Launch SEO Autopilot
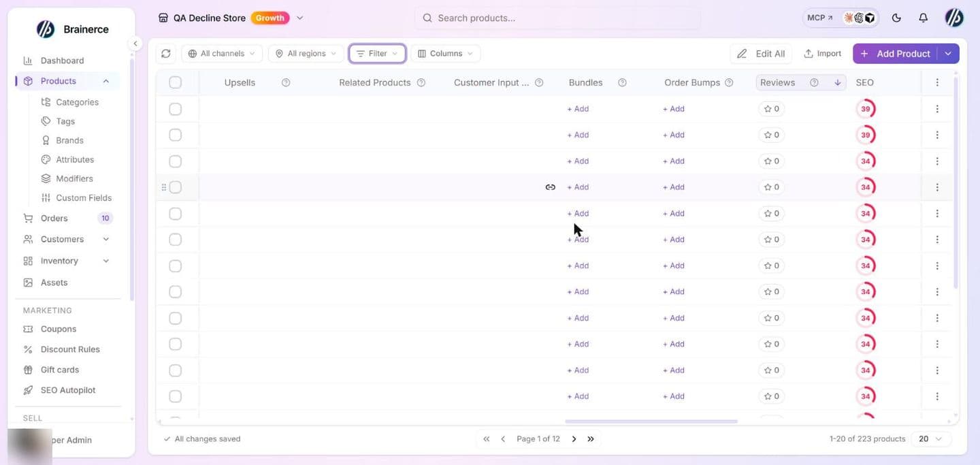The image size is (980, 465). pyautogui.click(x=68, y=390)
